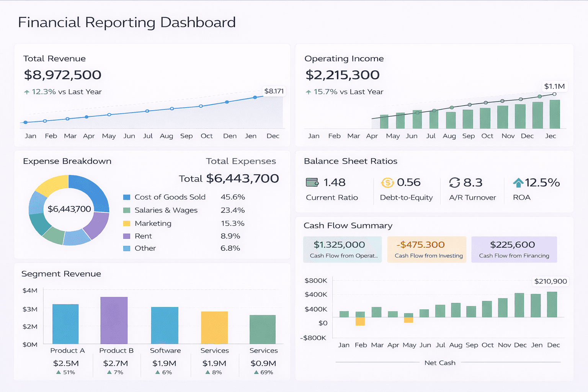Click the dollar coin icon for Debt-to-Equity
This screenshot has width=588, height=392.
coord(387,183)
